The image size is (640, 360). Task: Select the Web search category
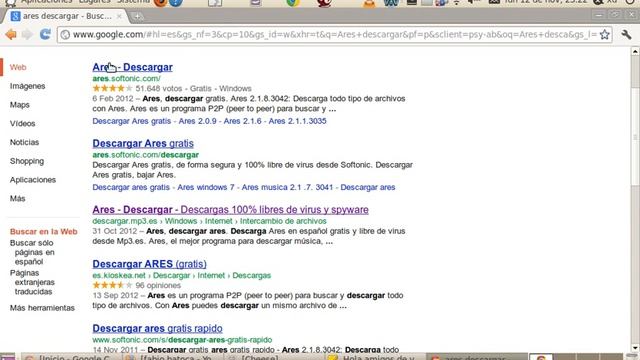click(18, 67)
